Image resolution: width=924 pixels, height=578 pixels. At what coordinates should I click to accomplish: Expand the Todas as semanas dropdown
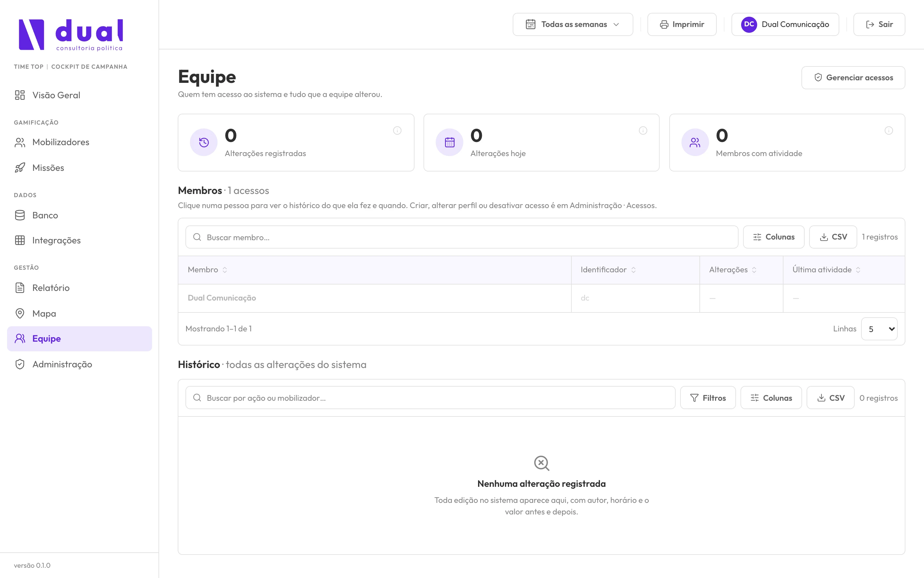(x=573, y=24)
